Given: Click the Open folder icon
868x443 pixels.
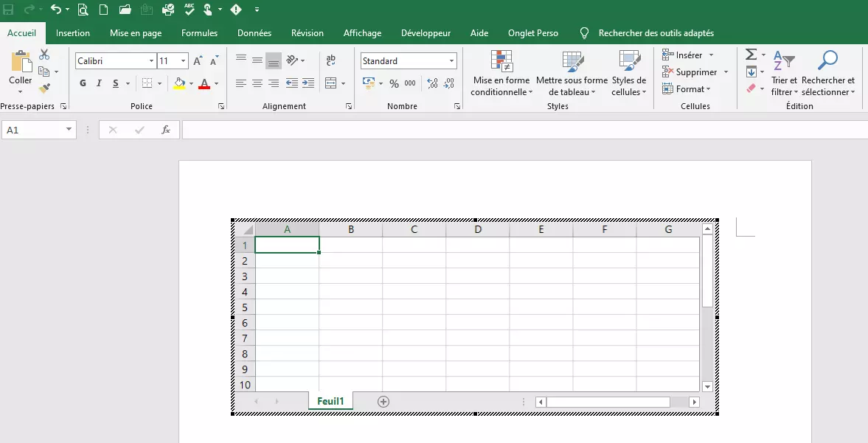Looking at the screenshot, I should click(x=125, y=10).
